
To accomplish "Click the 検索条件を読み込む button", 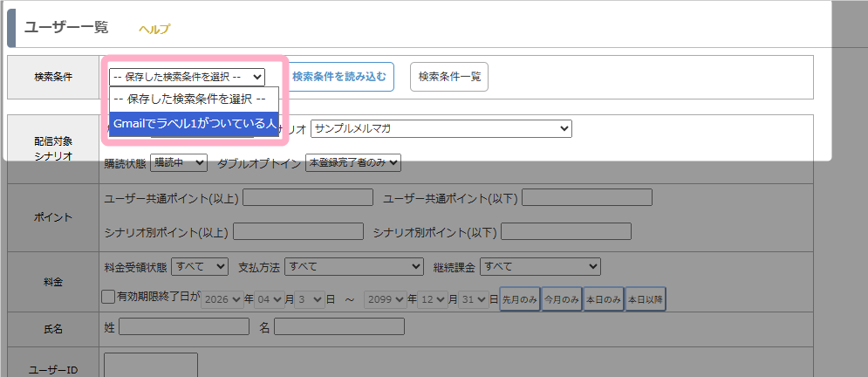I will [x=338, y=77].
